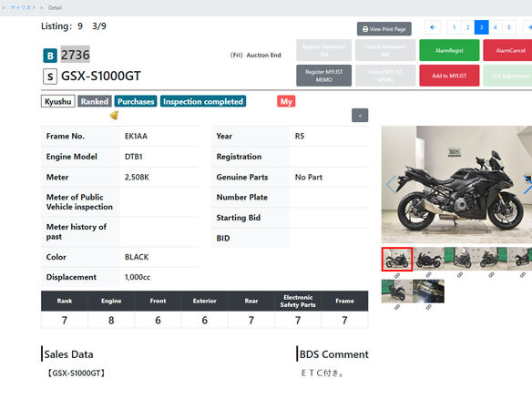Screen dimensions: 532x399
Task: Click the Ranked tag
Action: [x=95, y=101]
